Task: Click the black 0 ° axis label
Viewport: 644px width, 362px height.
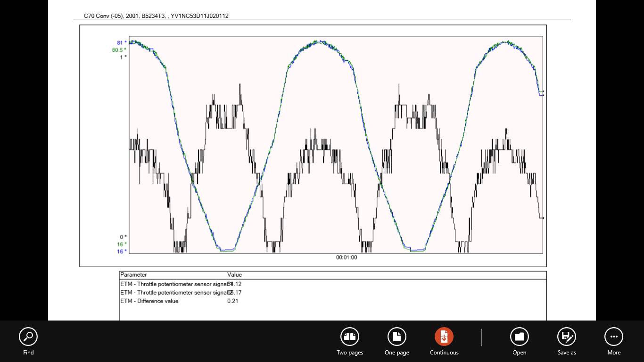Action: click(123, 237)
